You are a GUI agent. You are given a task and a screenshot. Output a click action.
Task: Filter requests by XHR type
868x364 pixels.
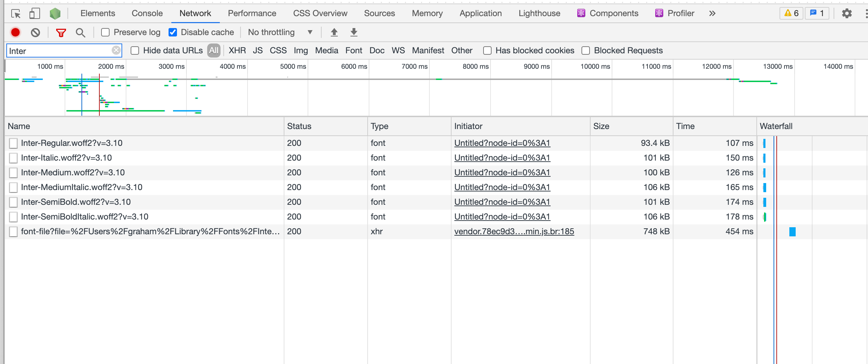237,50
